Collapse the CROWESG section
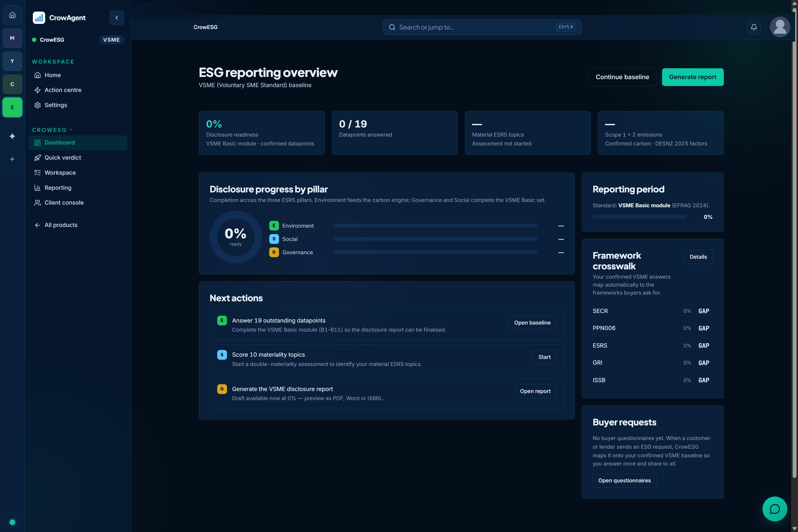This screenshot has width=798, height=532. [53, 130]
